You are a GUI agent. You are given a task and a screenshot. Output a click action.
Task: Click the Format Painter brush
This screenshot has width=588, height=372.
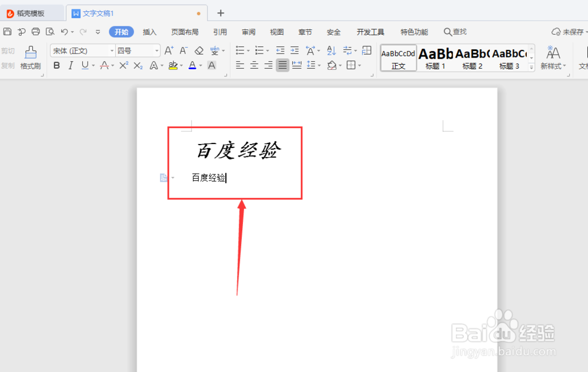[x=31, y=58]
